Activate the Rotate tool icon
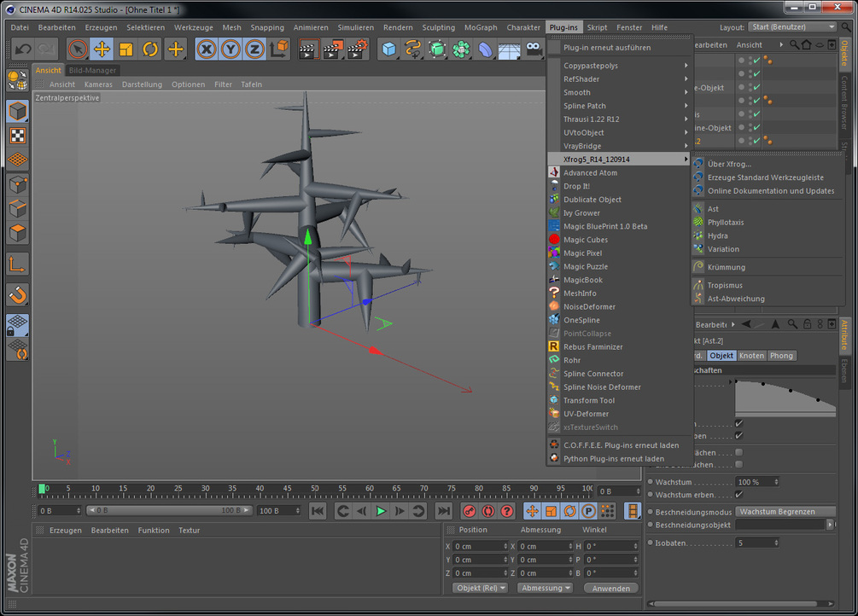 pos(150,49)
